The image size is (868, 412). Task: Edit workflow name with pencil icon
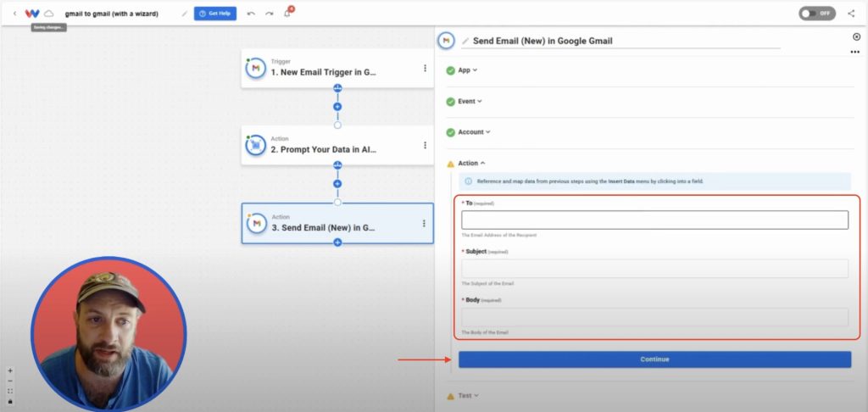(184, 14)
